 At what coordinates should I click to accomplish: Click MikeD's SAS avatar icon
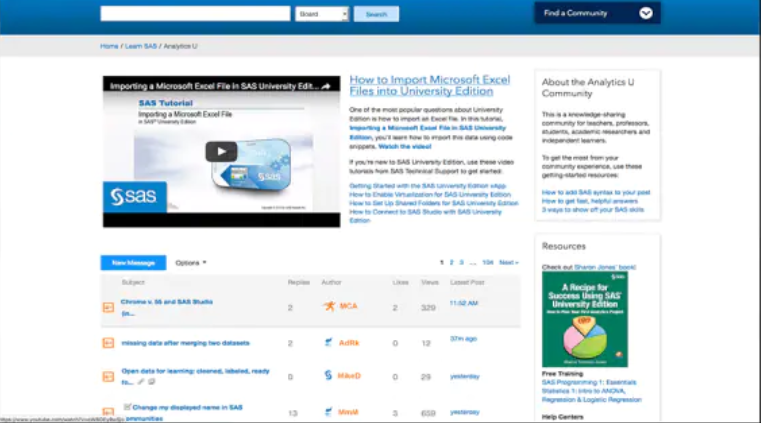point(328,375)
